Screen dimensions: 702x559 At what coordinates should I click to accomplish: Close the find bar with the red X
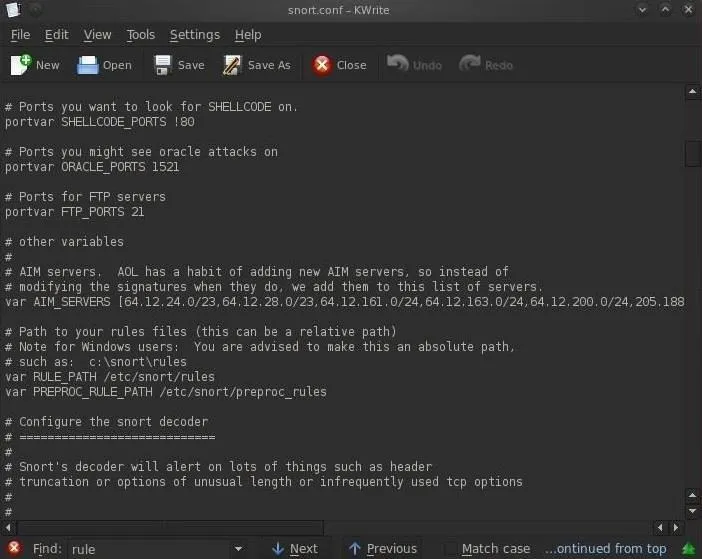pyautogui.click(x=14, y=548)
